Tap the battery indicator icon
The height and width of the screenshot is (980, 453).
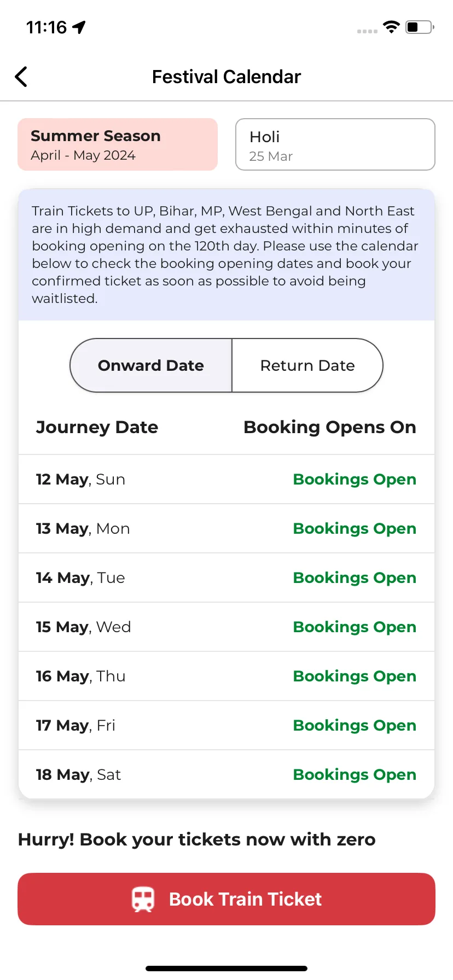pos(420,27)
